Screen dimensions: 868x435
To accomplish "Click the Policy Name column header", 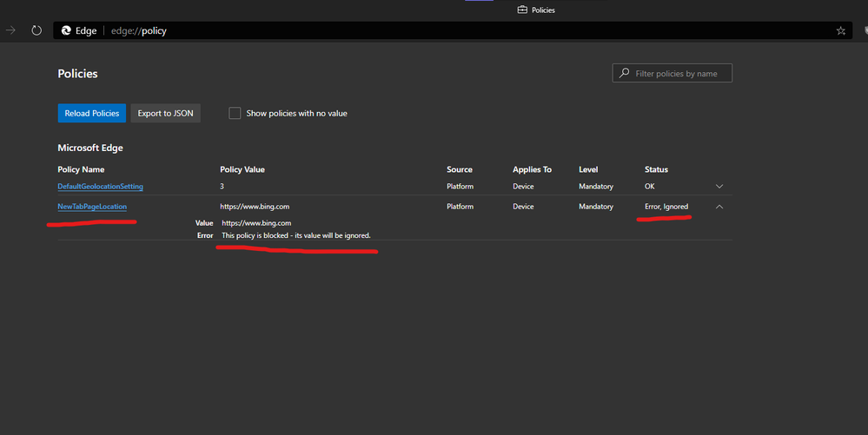I will [x=81, y=169].
